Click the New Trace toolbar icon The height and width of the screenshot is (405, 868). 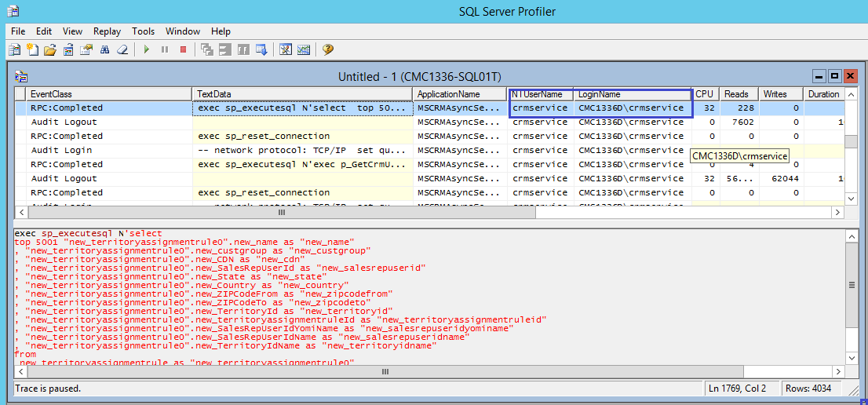point(14,49)
